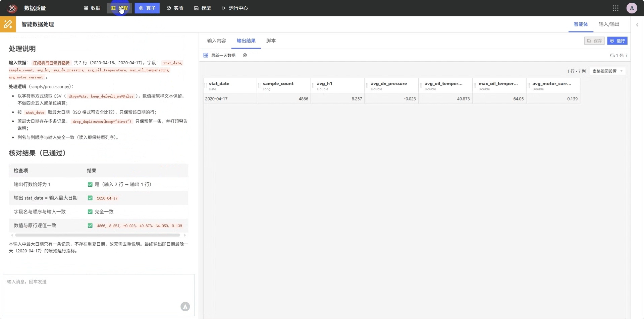Click the 数据质量 app logo icon
Image resolution: width=644 pixels, height=319 pixels.
[x=12, y=8]
